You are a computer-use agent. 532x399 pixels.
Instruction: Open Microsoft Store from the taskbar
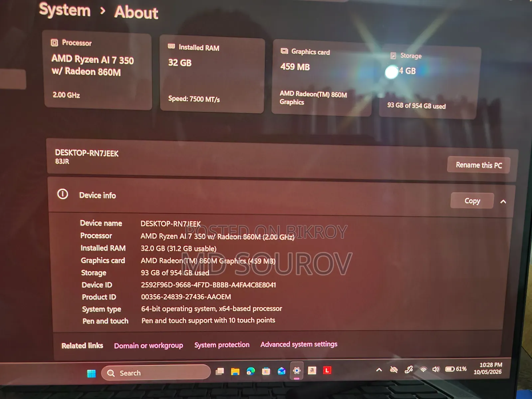pos(266,371)
